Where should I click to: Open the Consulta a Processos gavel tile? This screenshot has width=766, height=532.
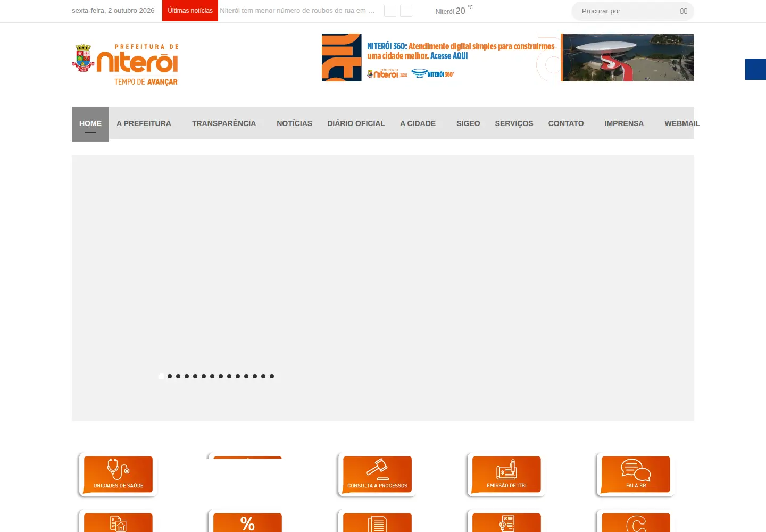pos(377,475)
